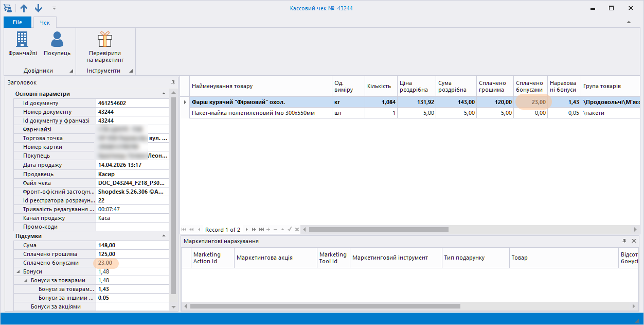Image resolution: width=644 pixels, height=325 pixels.
Task: Select the Чек ribbon tab
Action: tap(45, 22)
